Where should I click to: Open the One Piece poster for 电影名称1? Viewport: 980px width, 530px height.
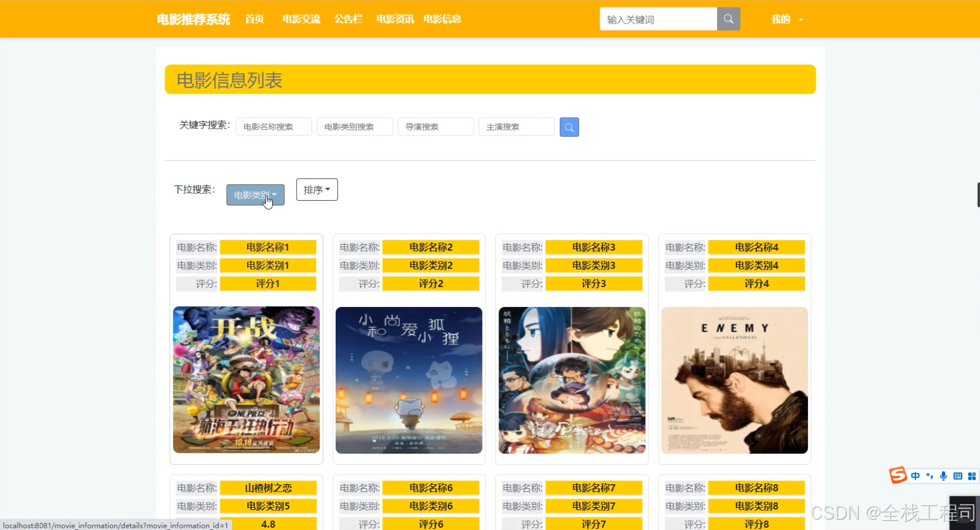(x=246, y=380)
